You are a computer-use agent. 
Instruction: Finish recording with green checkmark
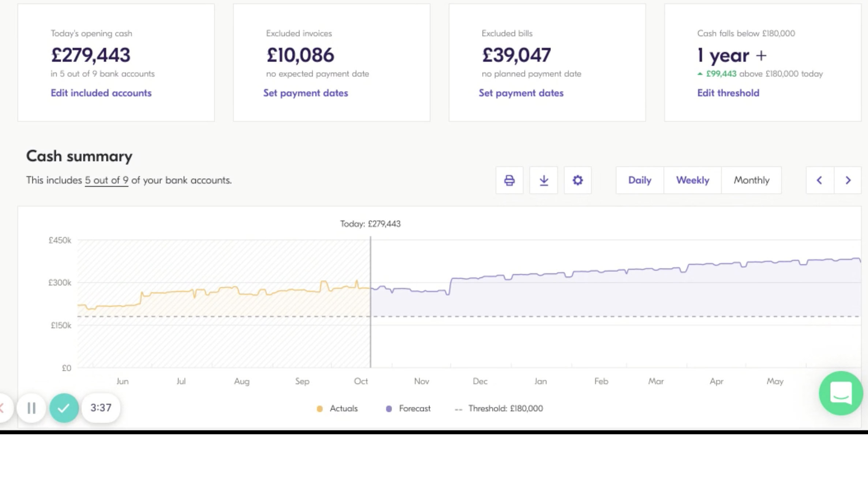click(x=64, y=408)
